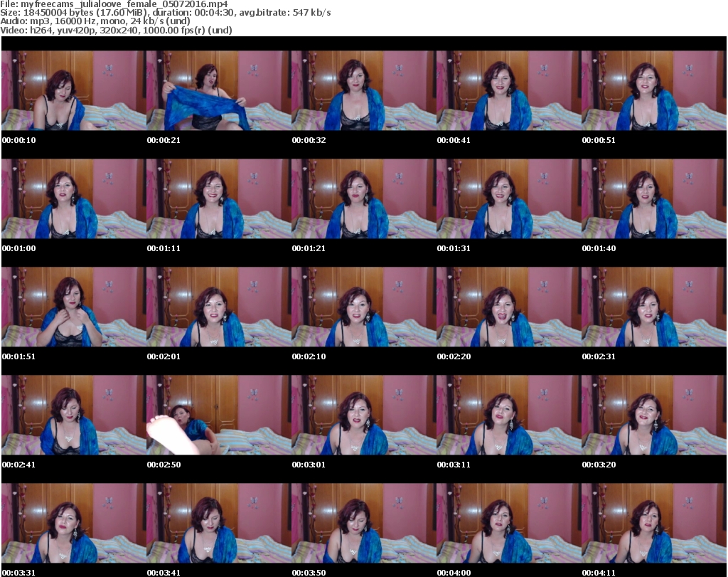Click the 00:02:50 timestamp label
728x577 pixels.
(164, 464)
